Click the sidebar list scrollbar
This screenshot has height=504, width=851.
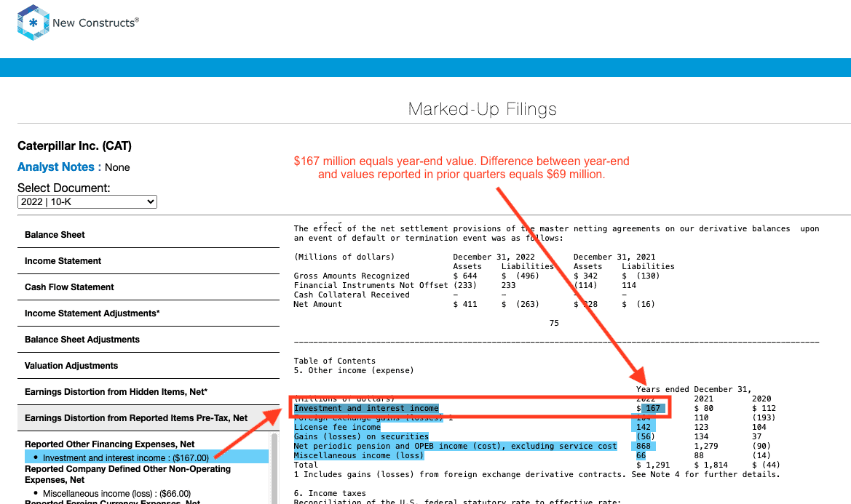[x=274, y=469]
